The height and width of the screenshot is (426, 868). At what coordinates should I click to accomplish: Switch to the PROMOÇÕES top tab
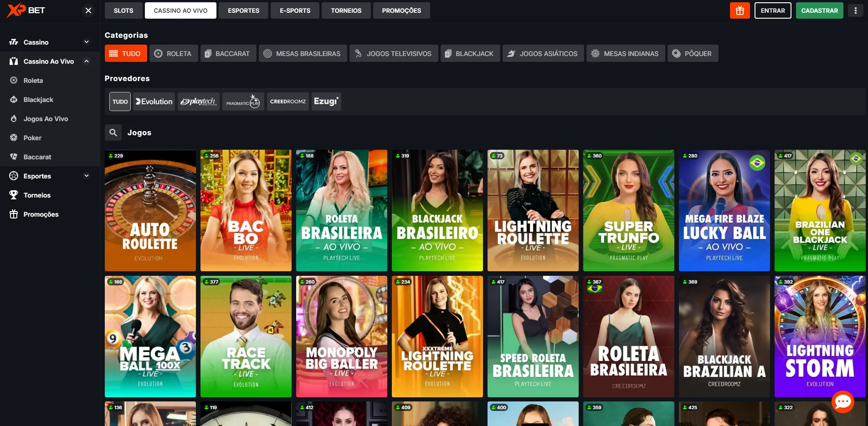[401, 10]
